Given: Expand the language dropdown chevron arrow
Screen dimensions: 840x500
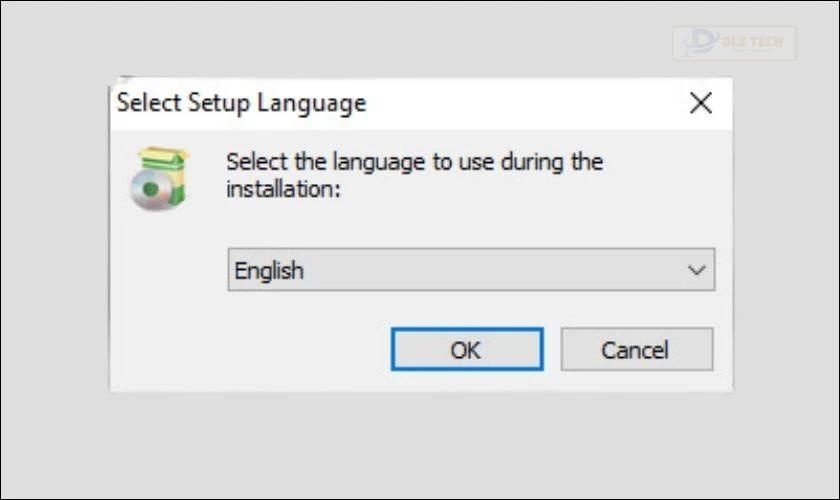Looking at the screenshot, I should [696, 270].
